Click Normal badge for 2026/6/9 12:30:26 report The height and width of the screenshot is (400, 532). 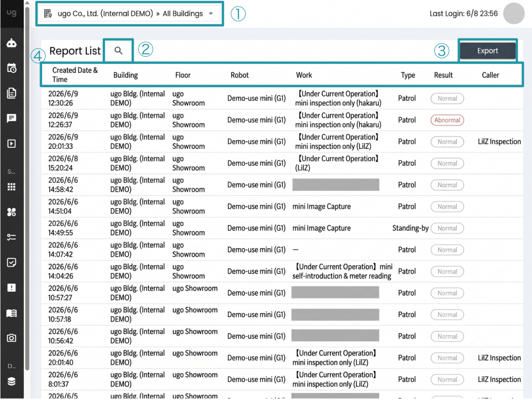(x=447, y=98)
